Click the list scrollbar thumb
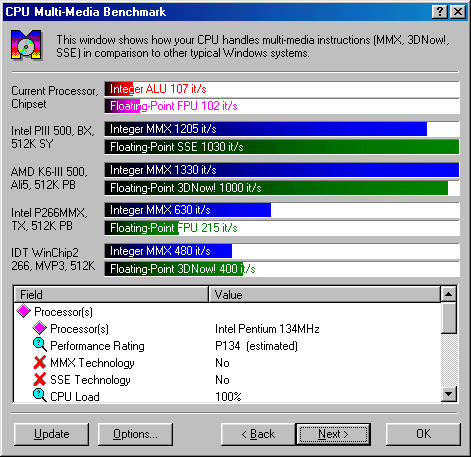The image size is (471, 457). point(449,318)
